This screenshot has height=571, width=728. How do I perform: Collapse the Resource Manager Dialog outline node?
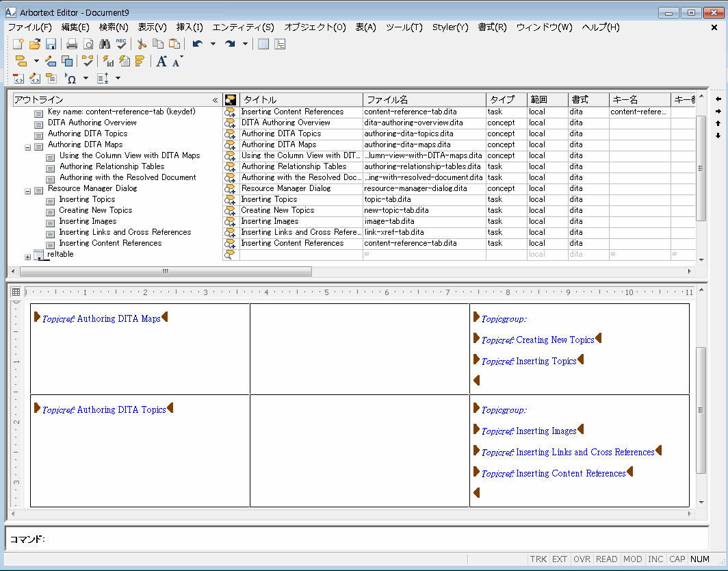coord(27,191)
